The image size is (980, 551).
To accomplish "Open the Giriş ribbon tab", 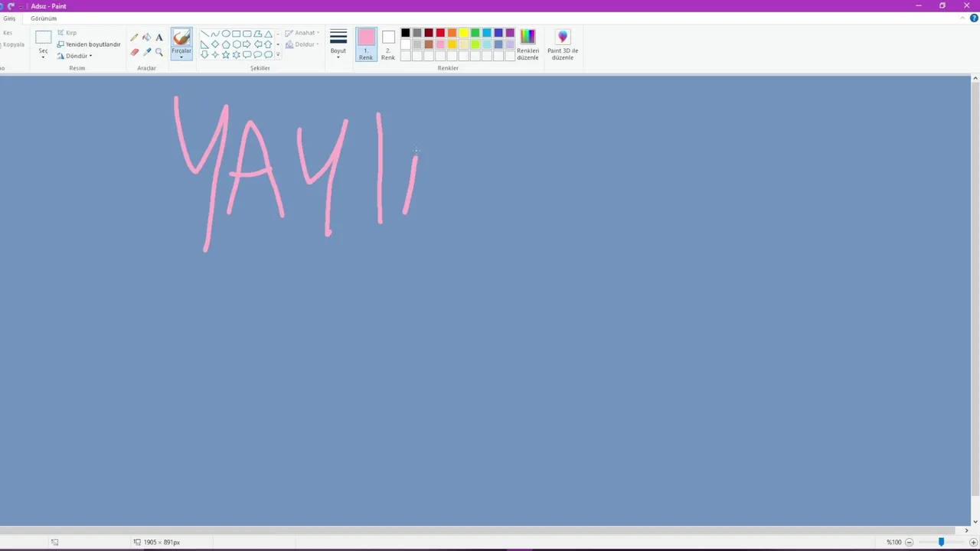I will pos(9,18).
